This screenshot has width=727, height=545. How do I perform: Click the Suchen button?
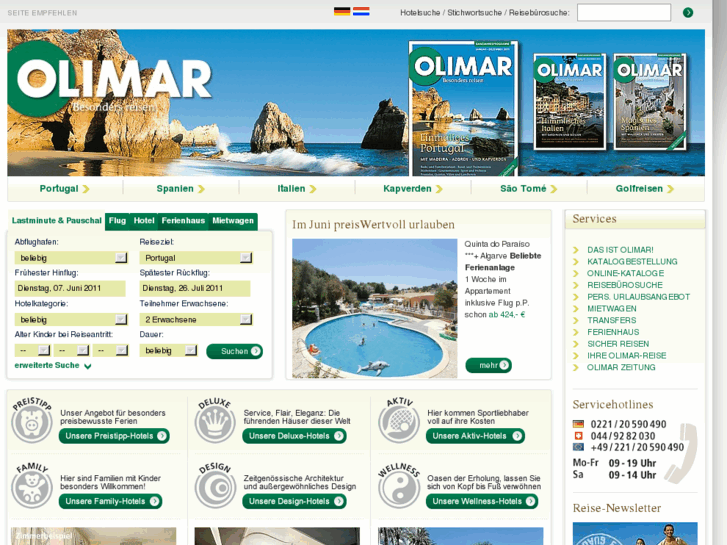(x=235, y=351)
